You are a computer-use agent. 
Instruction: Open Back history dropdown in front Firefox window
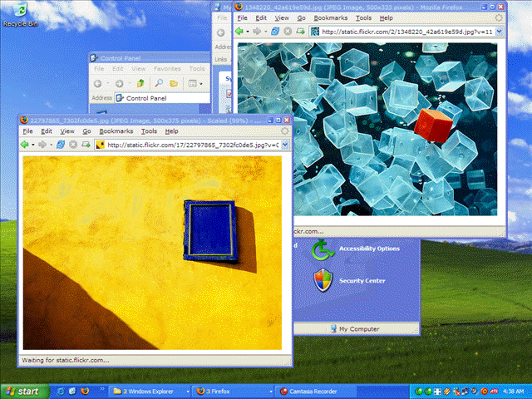pyautogui.click(x=33, y=145)
